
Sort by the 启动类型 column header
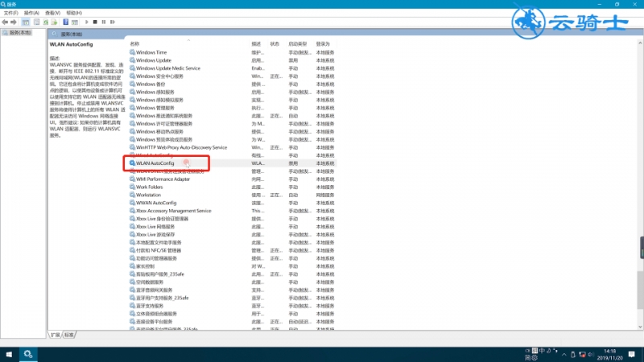pyautogui.click(x=298, y=44)
